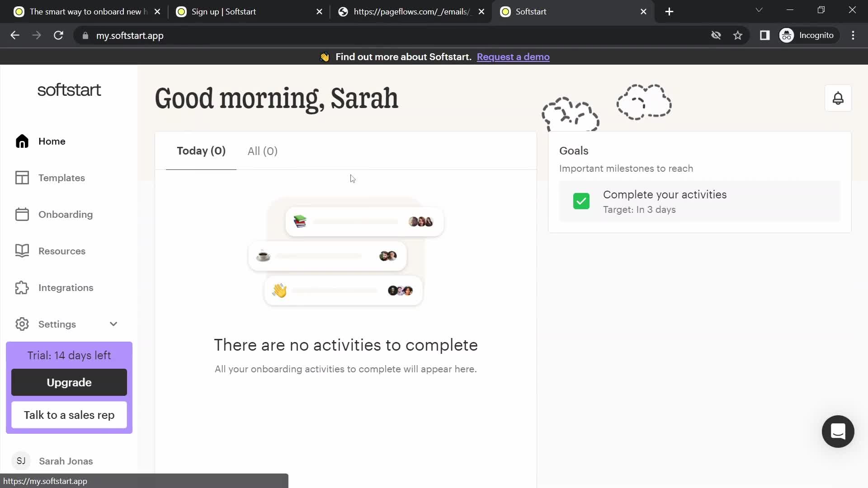Switch to the All (0) tab
Screen dimensions: 868x488
(263, 151)
